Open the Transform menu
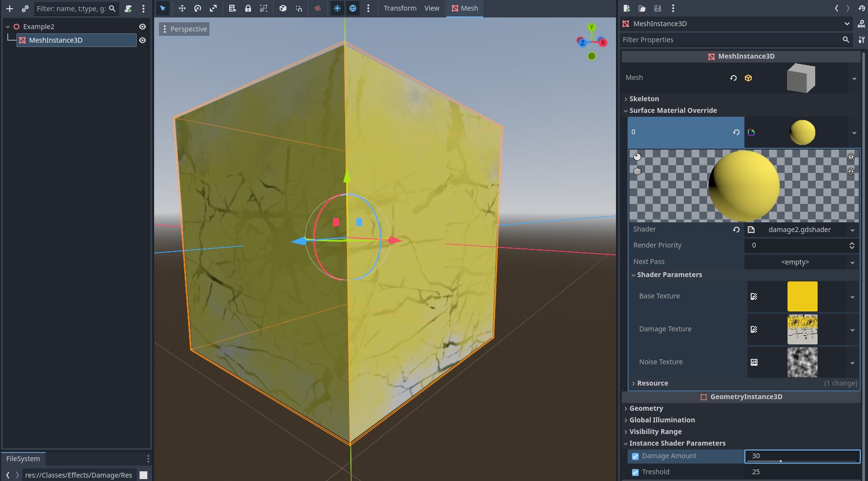This screenshot has height=481, width=868. tap(400, 8)
